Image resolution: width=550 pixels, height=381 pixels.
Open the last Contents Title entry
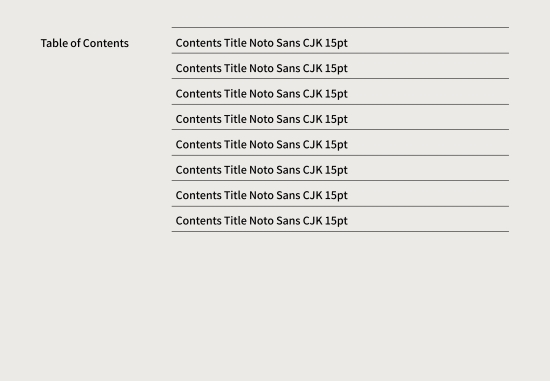(x=340, y=219)
